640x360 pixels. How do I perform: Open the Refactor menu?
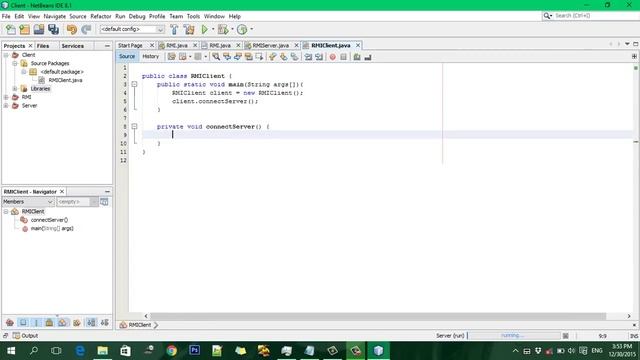pos(101,16)
